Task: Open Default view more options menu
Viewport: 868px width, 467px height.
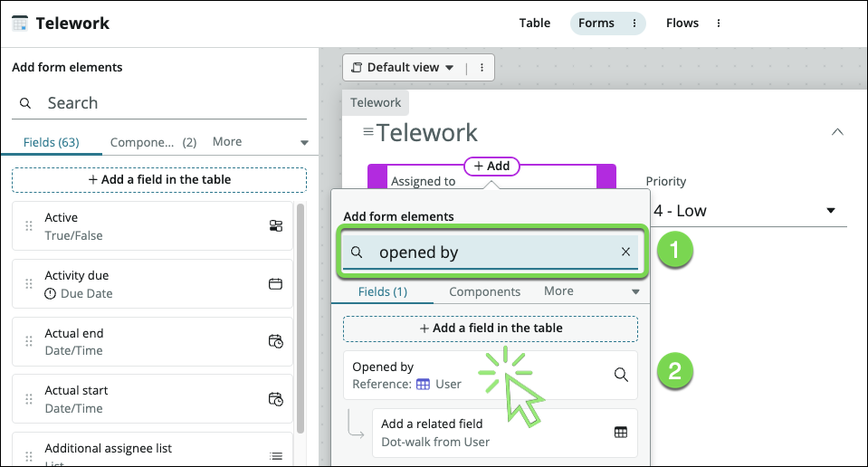Action: coord(482,68)
